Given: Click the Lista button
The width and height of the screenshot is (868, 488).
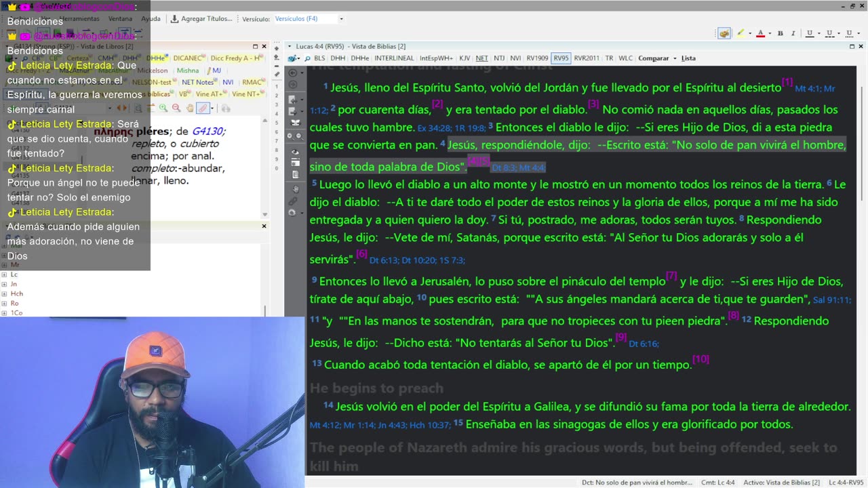Looking at the screenshot, I should coord(688,58).
